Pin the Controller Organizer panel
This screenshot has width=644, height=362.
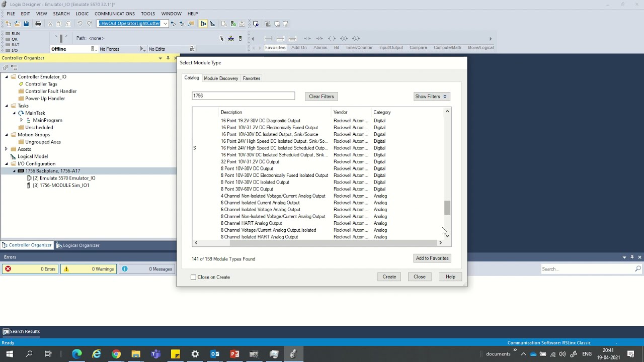point(168,58)
